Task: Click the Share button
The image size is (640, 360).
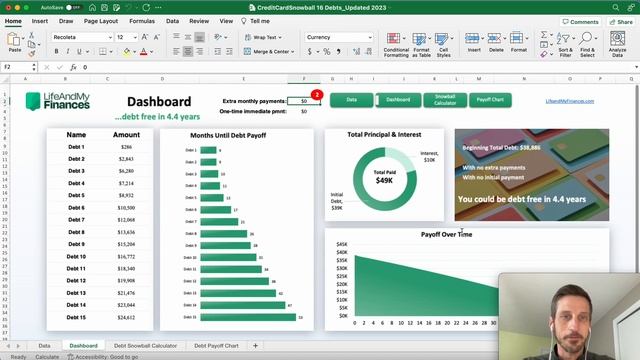Action: click(621, 22)
